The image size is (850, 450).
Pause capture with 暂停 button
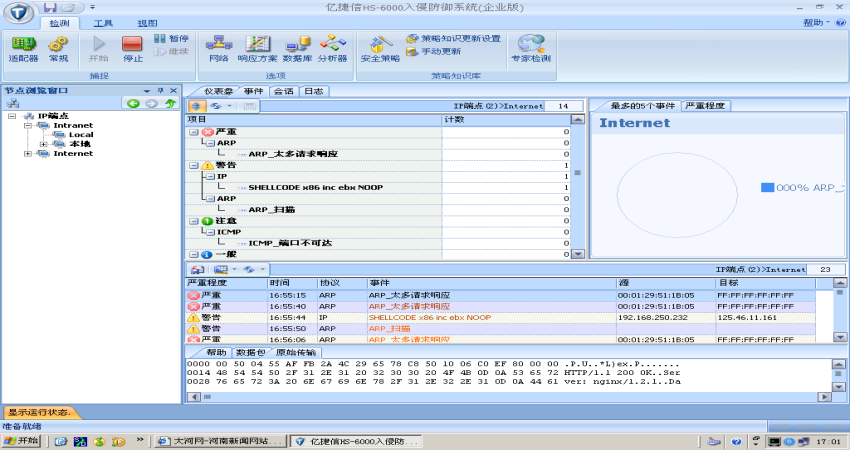[x=171, y=38]
